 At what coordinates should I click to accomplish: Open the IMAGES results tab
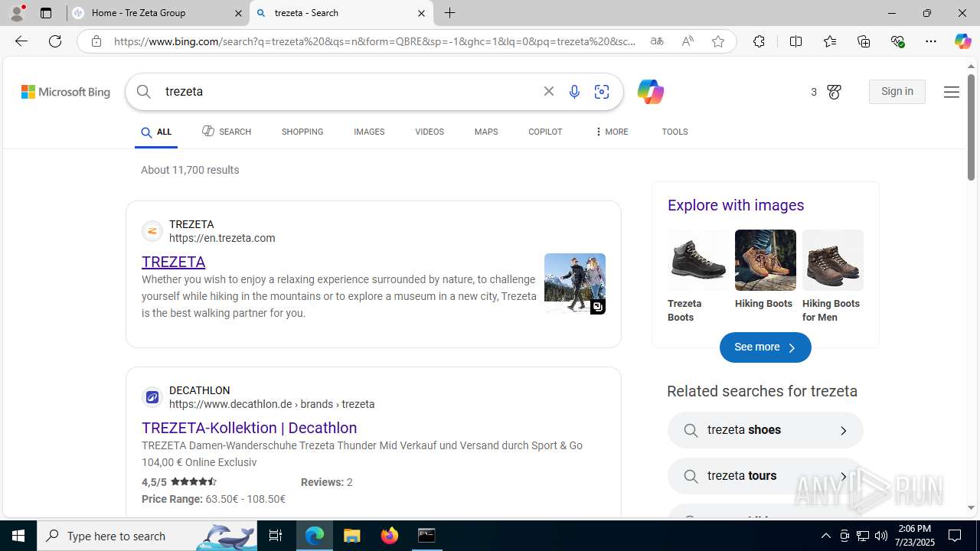point(369,132)
